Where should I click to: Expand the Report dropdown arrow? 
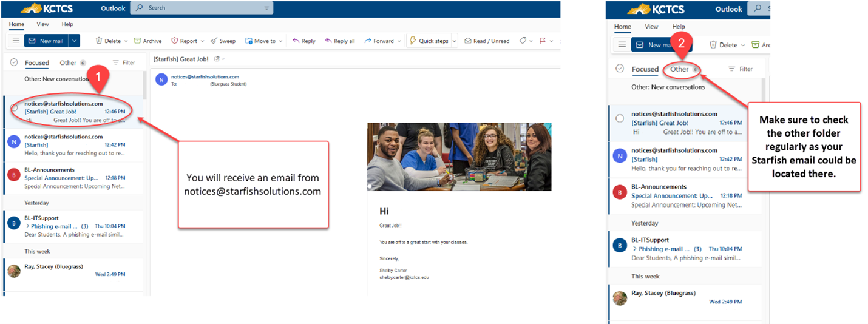pos(203,41)
